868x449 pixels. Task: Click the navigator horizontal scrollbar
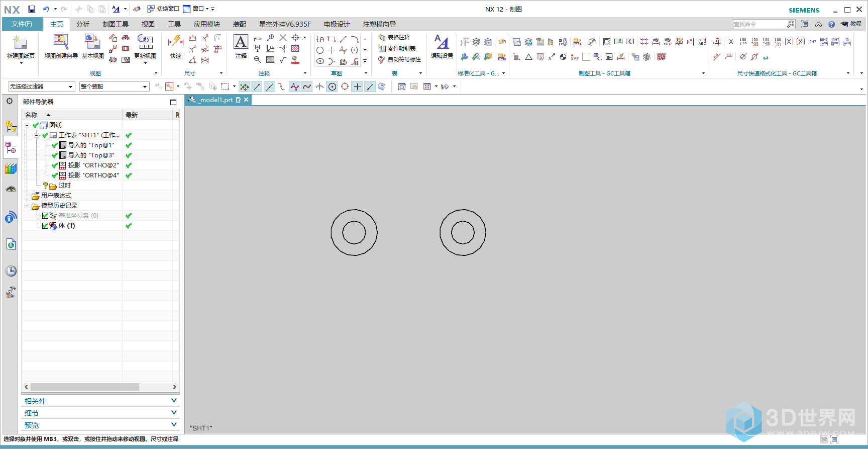coord(85,387)
